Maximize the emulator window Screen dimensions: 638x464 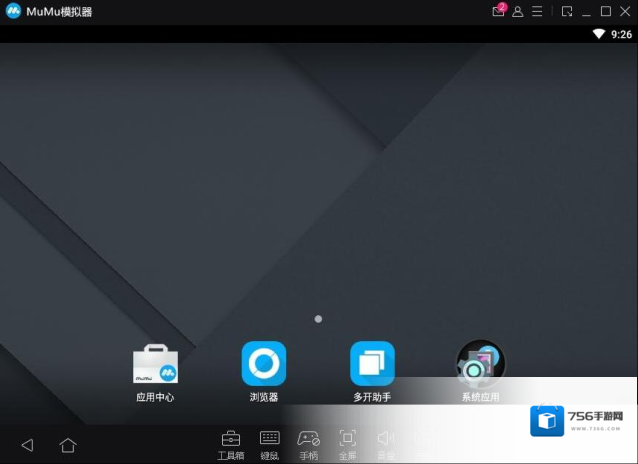click(606, 11)
